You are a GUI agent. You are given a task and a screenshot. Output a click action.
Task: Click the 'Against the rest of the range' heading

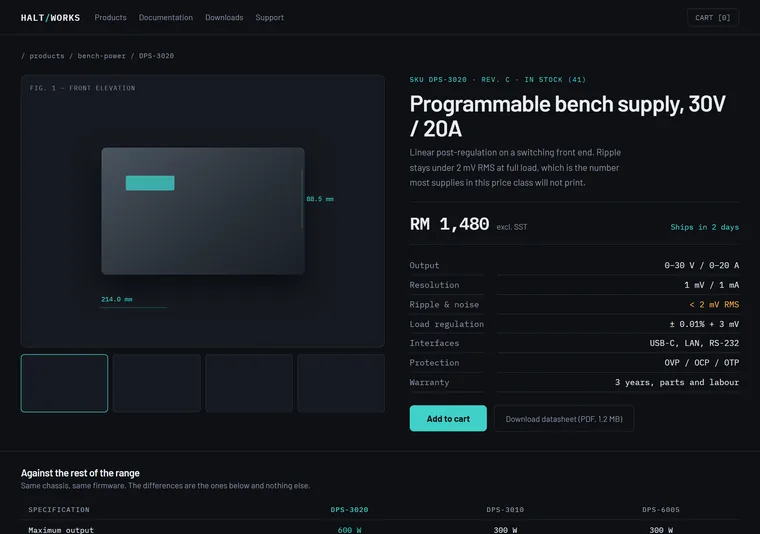80,473
